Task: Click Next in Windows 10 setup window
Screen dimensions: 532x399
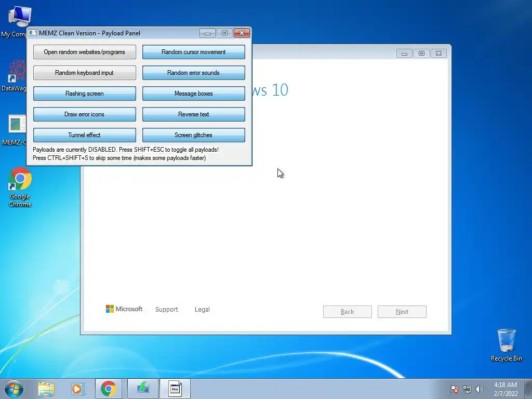Action: 402,312
